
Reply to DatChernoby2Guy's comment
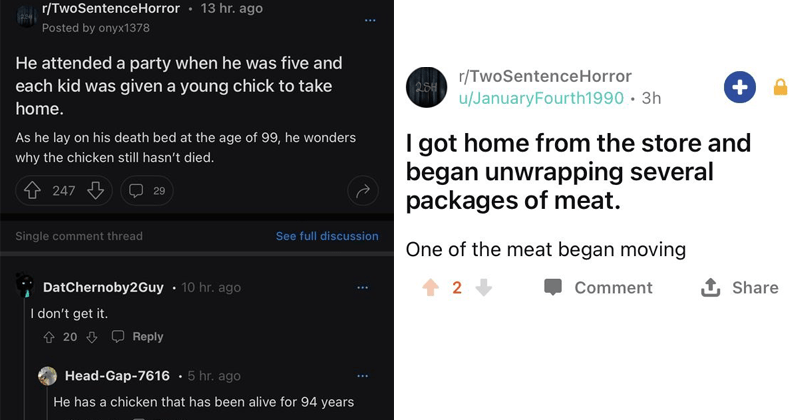(x=139, y=337)
